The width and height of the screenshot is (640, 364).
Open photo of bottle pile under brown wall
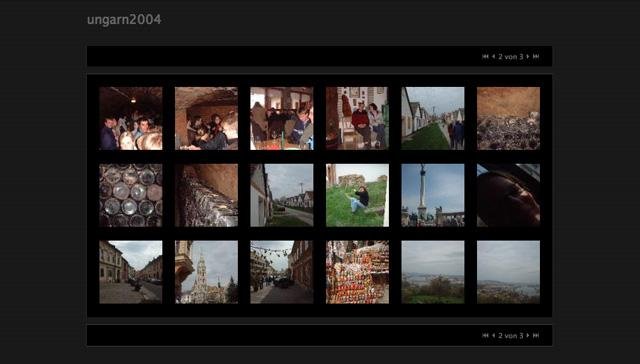click(x=508, y=118)
